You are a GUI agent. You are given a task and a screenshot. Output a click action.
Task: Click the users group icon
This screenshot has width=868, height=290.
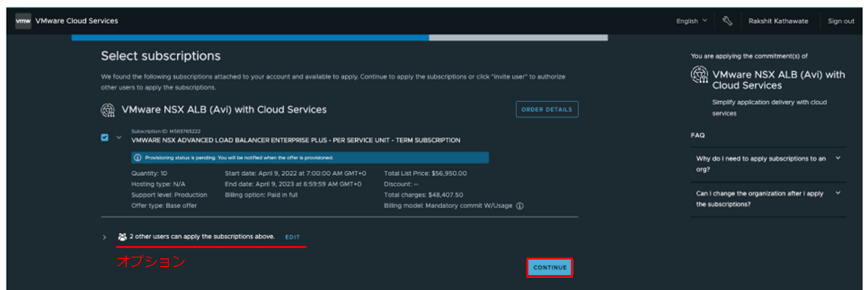point(123,237)
